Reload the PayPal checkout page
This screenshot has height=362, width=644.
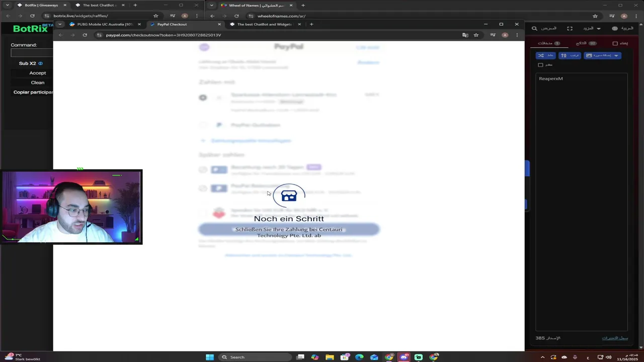coord(85,35)
